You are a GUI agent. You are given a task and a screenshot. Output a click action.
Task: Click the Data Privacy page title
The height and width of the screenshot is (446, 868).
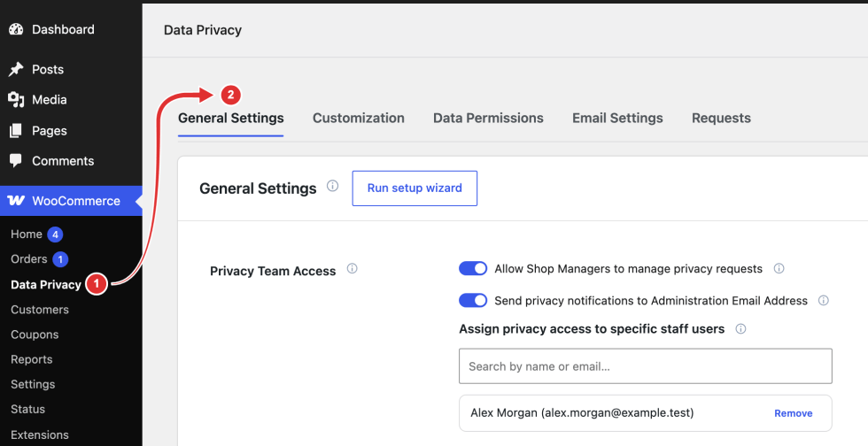click(x=203, y=30)
